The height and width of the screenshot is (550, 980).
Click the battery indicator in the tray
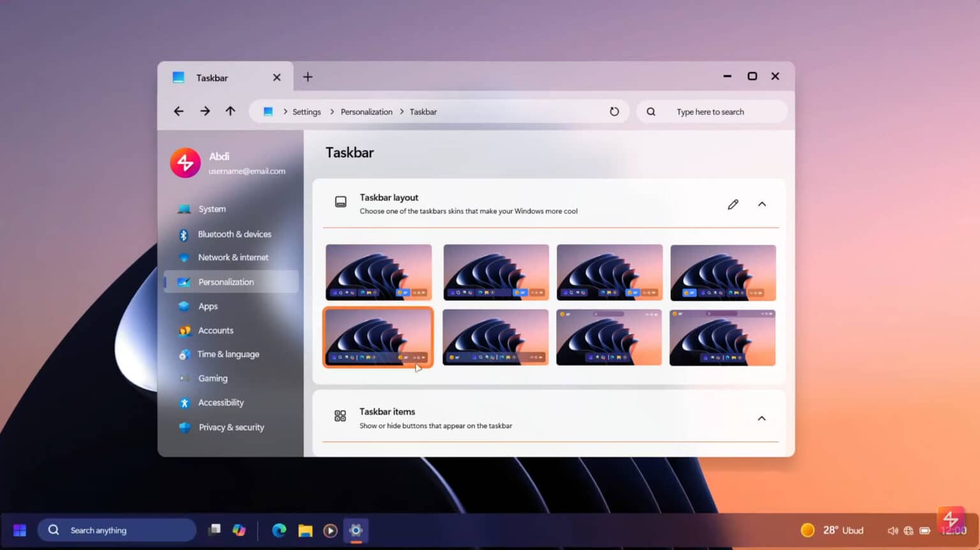click(x=924, y=530)
